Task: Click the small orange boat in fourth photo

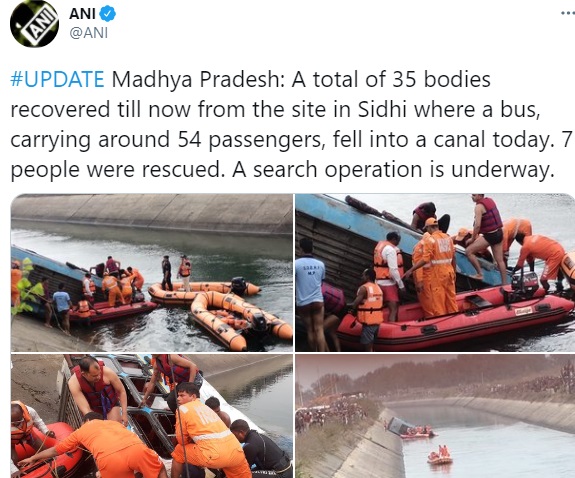Action: click(440, 456)
